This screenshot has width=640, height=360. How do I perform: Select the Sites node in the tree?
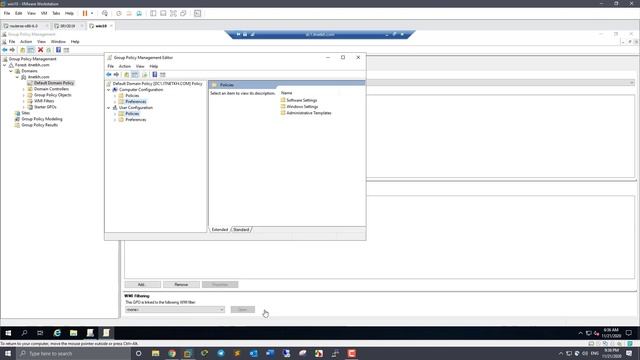(25, 113)
